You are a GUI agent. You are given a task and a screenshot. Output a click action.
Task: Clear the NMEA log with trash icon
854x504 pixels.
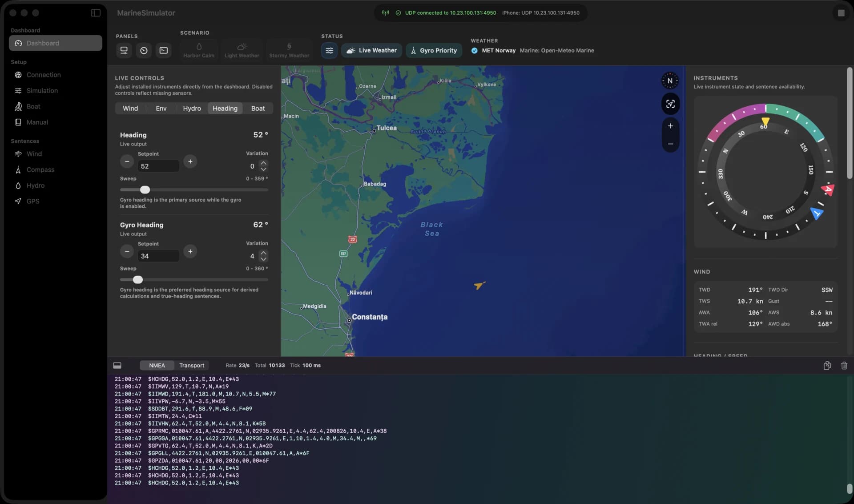844,365
